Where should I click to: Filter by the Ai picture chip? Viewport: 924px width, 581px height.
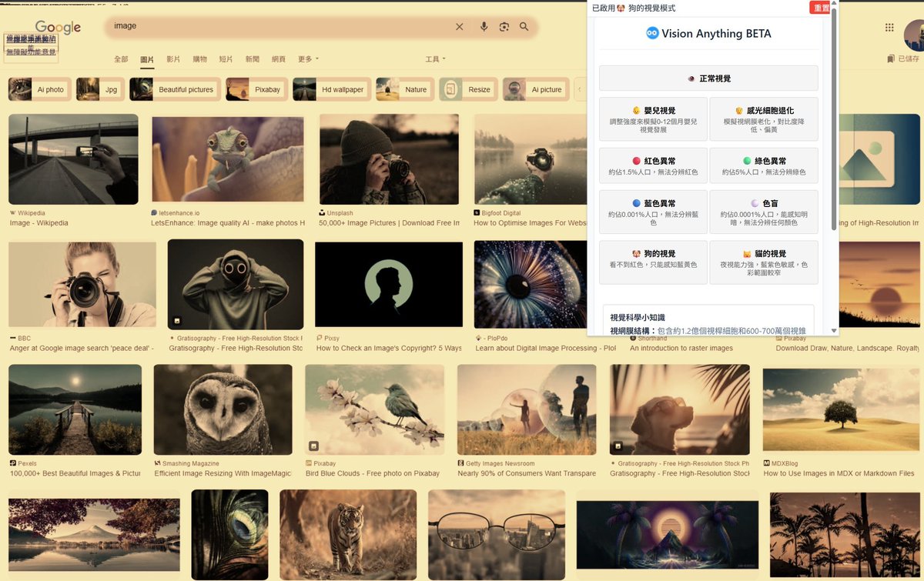[x=536, y=89]
